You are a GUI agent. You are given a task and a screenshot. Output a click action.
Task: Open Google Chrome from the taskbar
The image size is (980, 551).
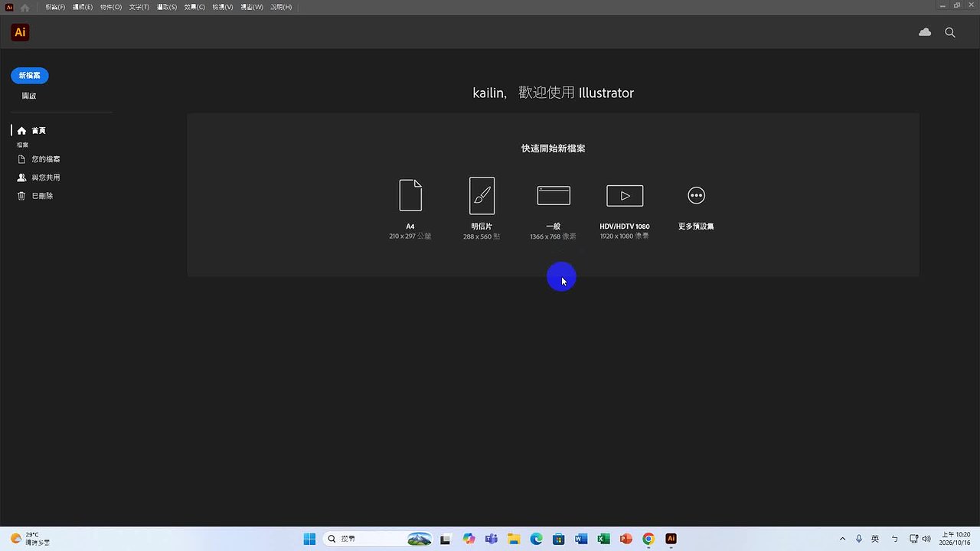(648, 539)
